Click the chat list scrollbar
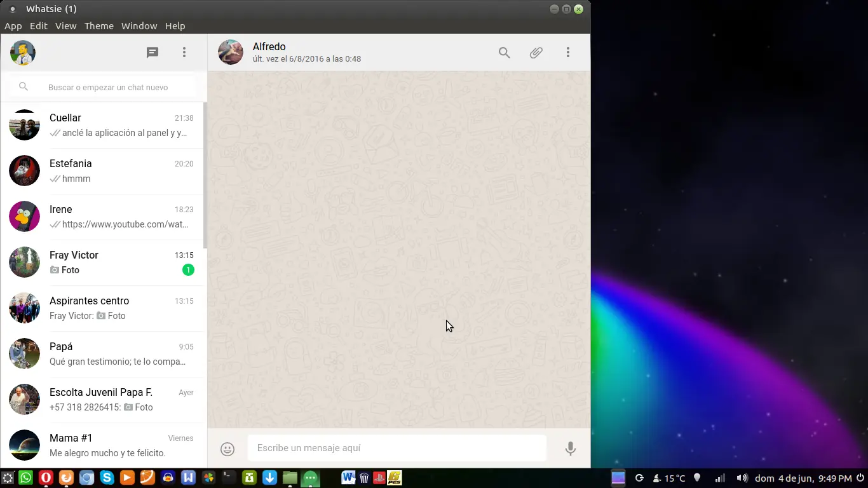Viewport: 868px width, 488px height. point(205,176)
